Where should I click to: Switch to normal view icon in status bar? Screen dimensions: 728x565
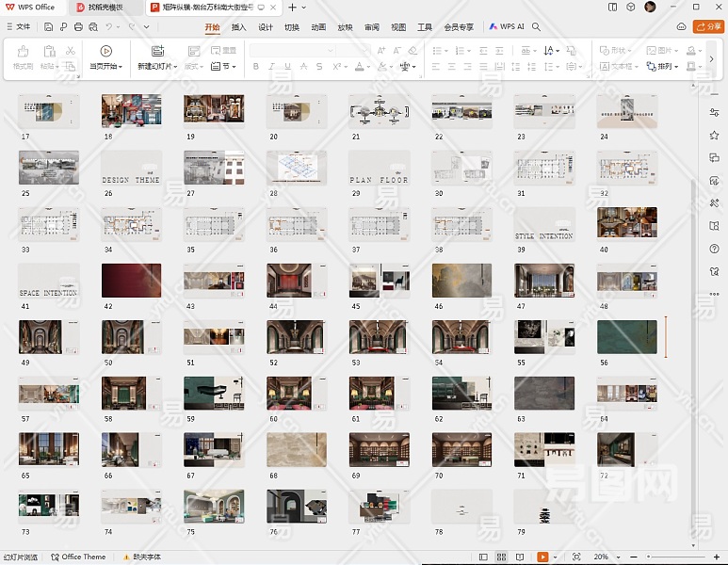pos(483,557)
